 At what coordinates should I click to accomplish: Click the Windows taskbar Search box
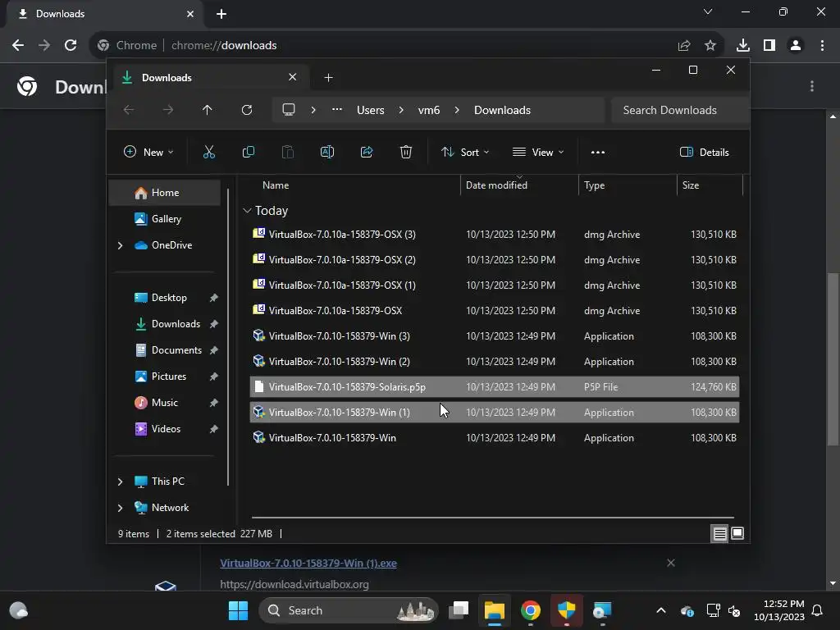(349, 610)
